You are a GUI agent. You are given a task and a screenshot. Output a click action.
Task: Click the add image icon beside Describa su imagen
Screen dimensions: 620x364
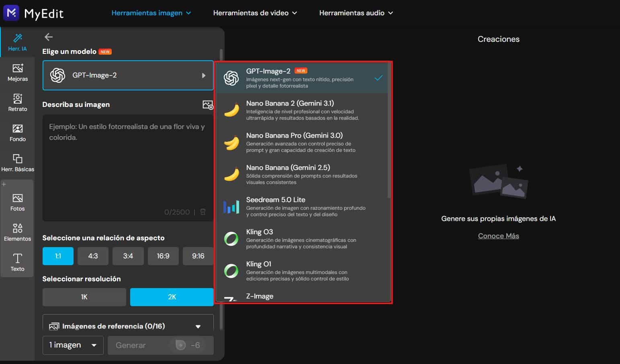tap(208, 105)
